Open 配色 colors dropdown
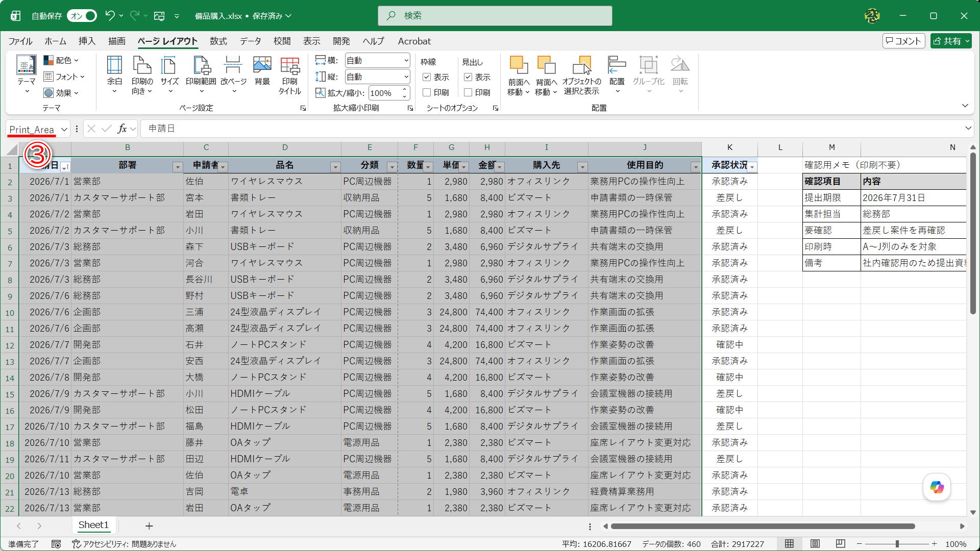This screenshot has width=980, height=551. pyautogui.click(x=62, y=60)
